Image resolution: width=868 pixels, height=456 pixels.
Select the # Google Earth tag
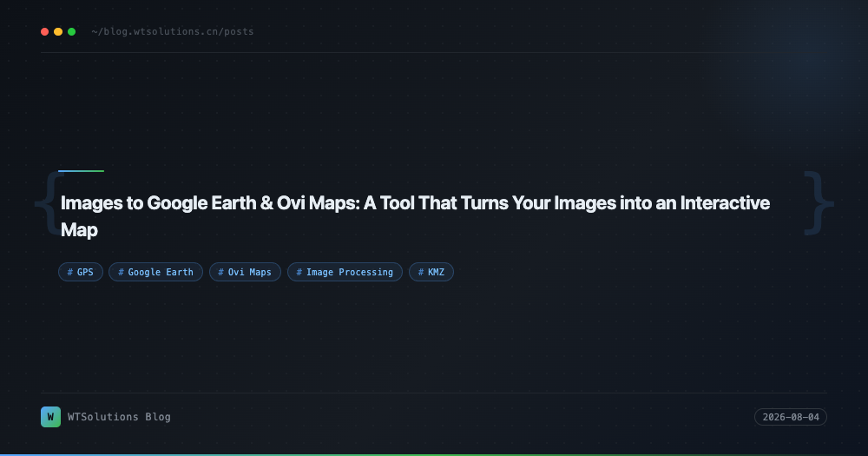click(155, 272)
